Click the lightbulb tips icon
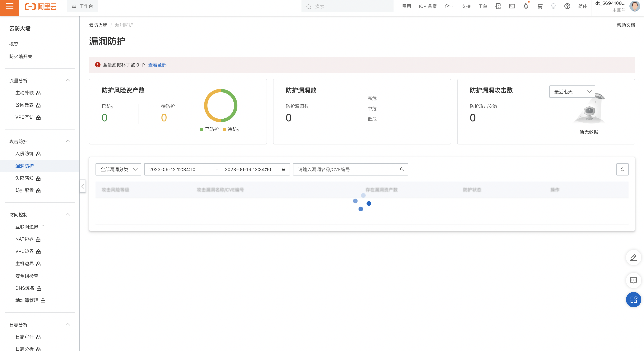 (x=553, y=6)
